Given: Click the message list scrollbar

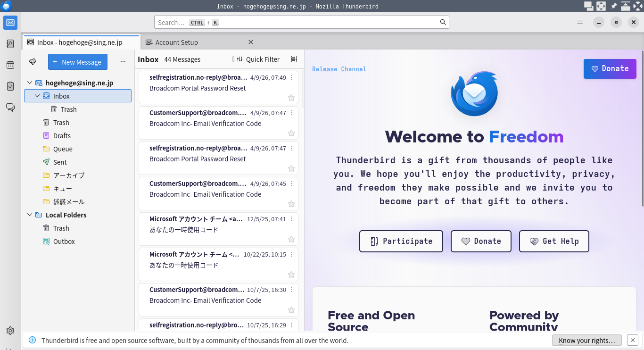Looking at the screenshot, I should (302, 90).
